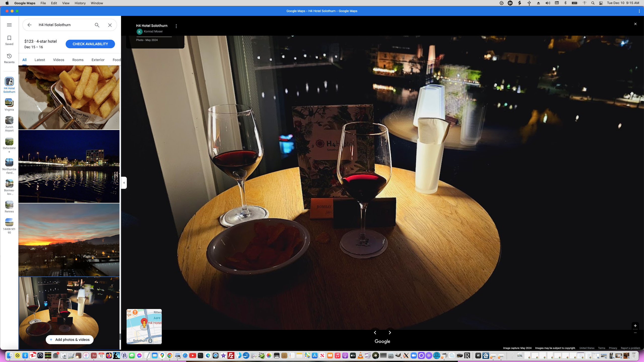Image resolution: width=644 pixels, height=362 pixels.
Task: Click the Report a problem link
Action: click(x=630, y=348)
